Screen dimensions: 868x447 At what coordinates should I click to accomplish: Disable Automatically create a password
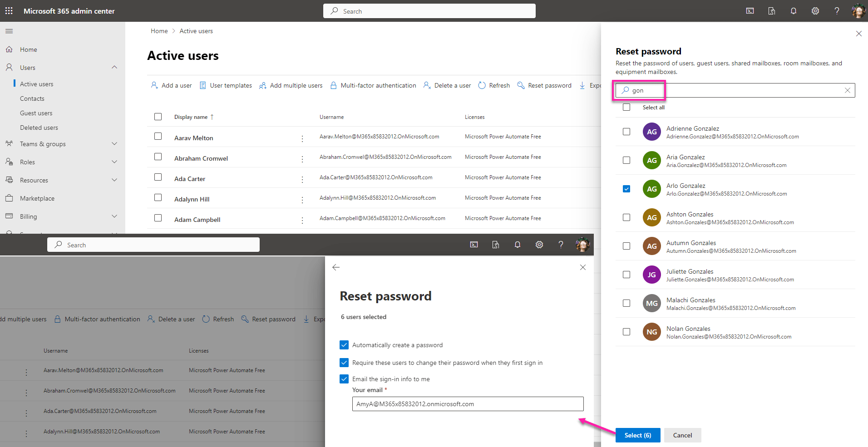pyautogui.click(x=344, y=345)
